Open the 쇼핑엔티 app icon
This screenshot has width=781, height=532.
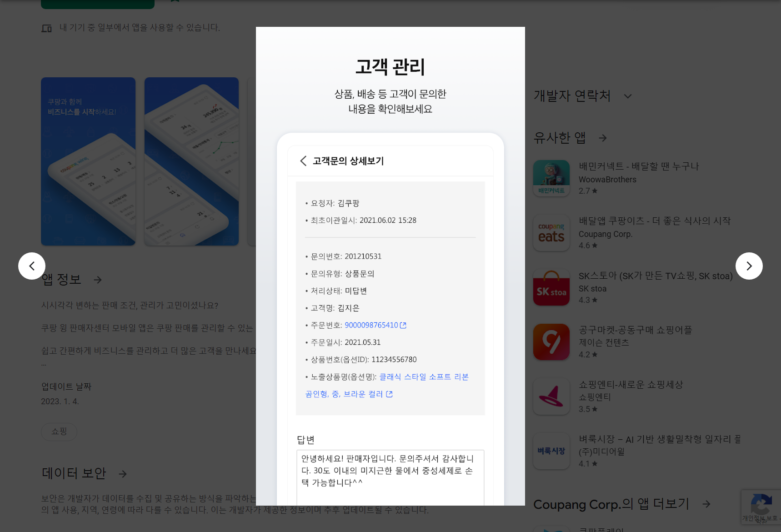(551, 396)
